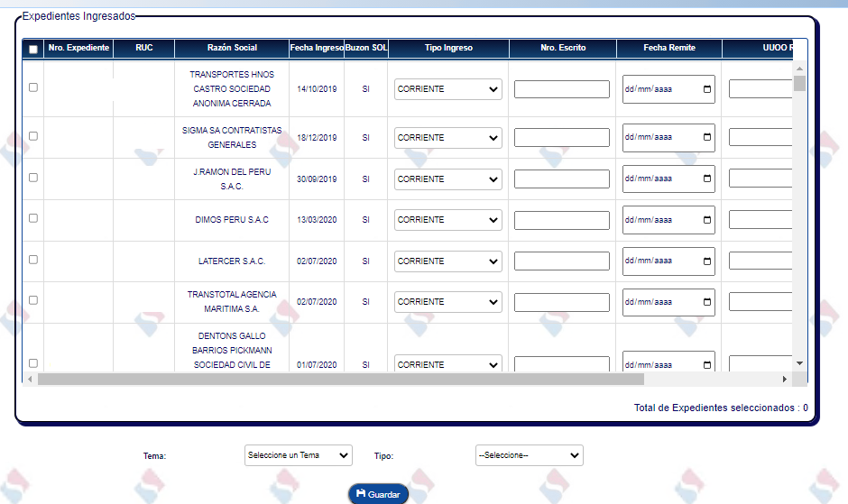Click the 'Tipo Ingreso' column header
Image resolution: width=848 pixels, height=504 pixels.
tap(448, 48)
